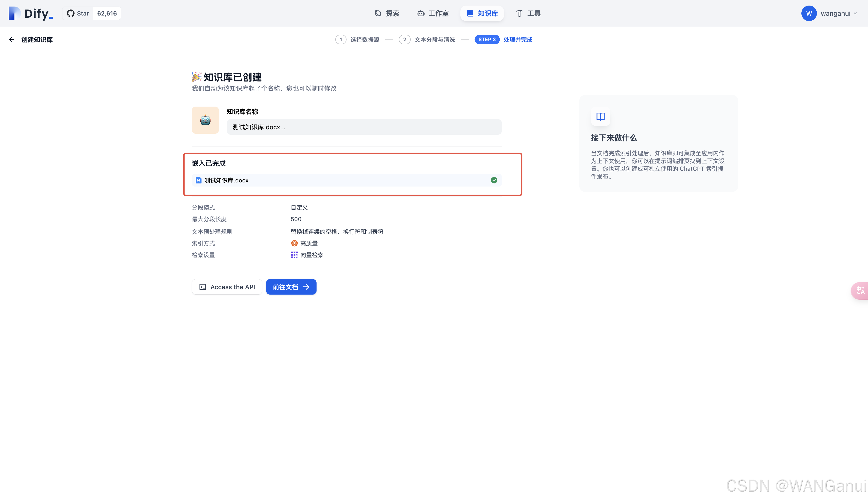Click the docx file icon for 测试知识库.docx
This screenshot has height=500, width=868.
pos(198,180)
